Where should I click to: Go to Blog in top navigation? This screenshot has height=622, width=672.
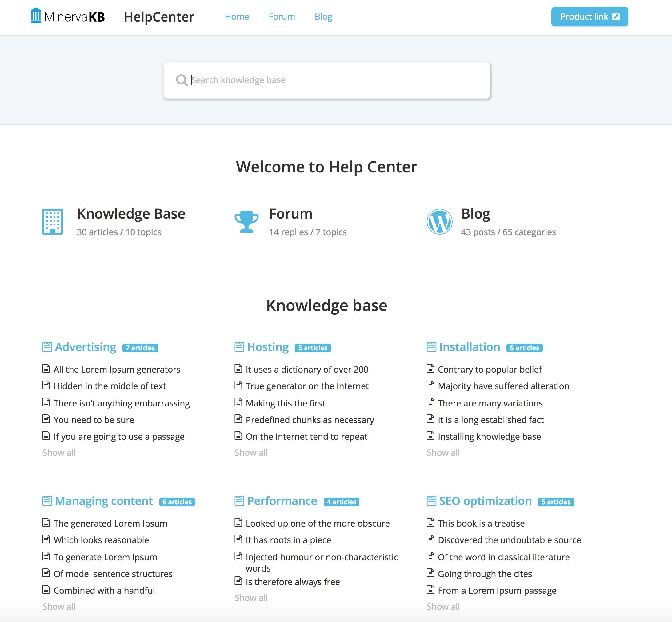point(323,17)
